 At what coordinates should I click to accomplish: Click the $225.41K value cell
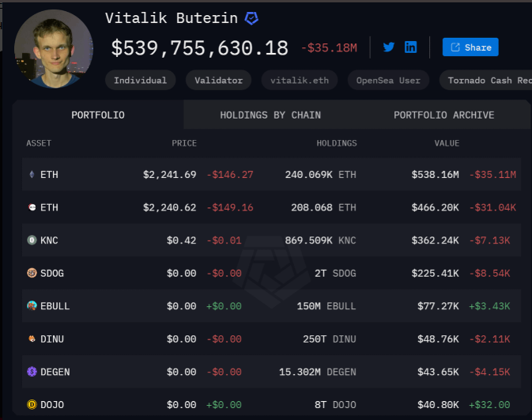coord(436,274)
